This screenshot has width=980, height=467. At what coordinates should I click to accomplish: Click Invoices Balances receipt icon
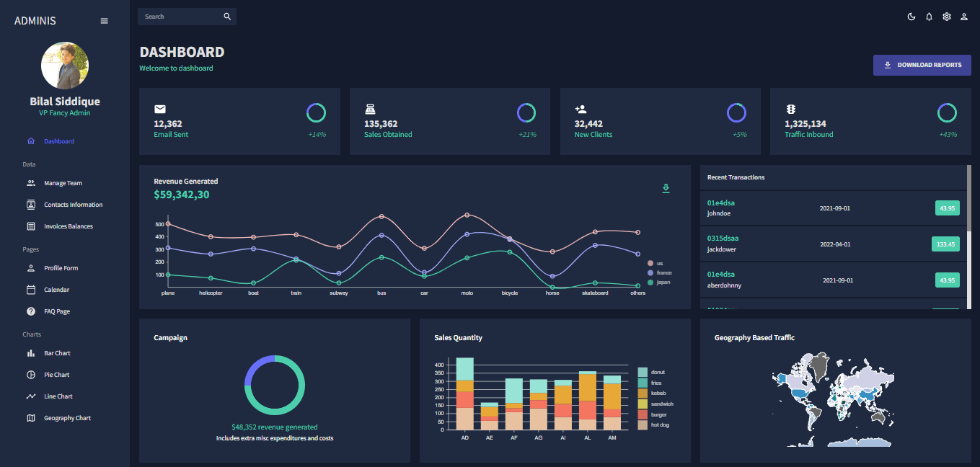point(31,226)
